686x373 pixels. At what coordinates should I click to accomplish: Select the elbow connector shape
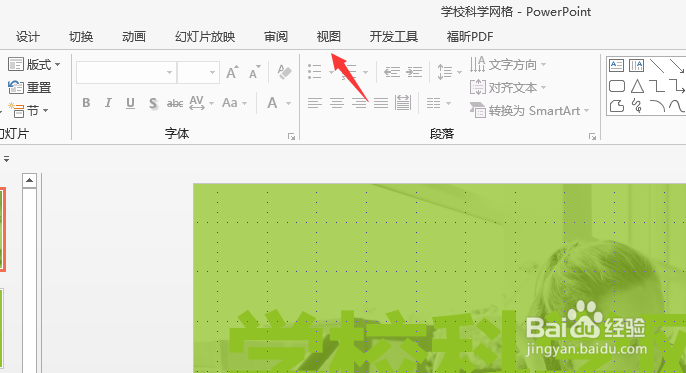tap(657, 86)
